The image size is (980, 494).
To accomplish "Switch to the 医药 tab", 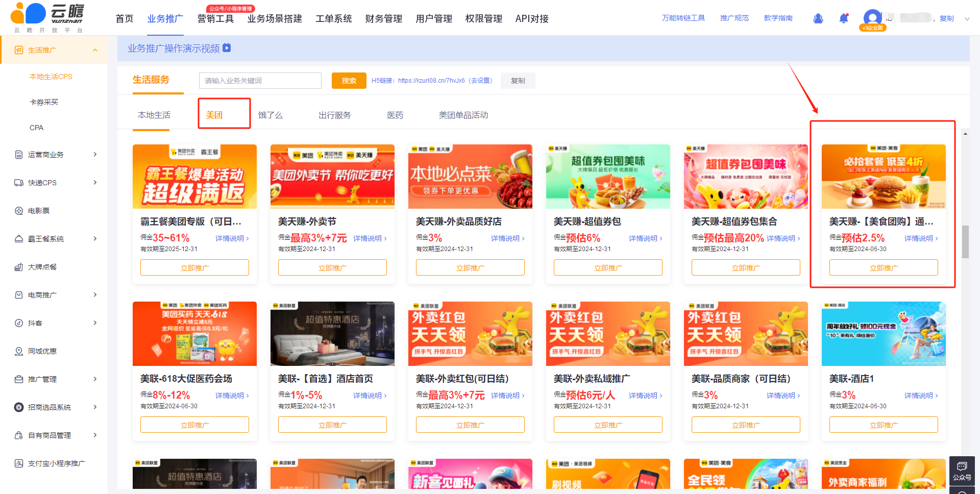I will pos(395,115).
